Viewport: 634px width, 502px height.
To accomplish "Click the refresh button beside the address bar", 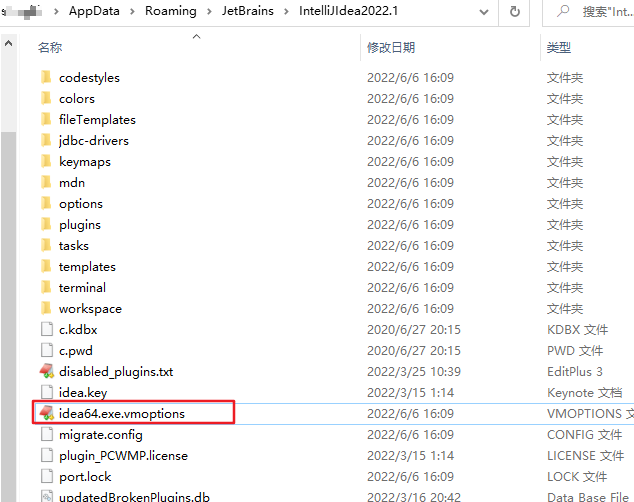I will (514, 12).
